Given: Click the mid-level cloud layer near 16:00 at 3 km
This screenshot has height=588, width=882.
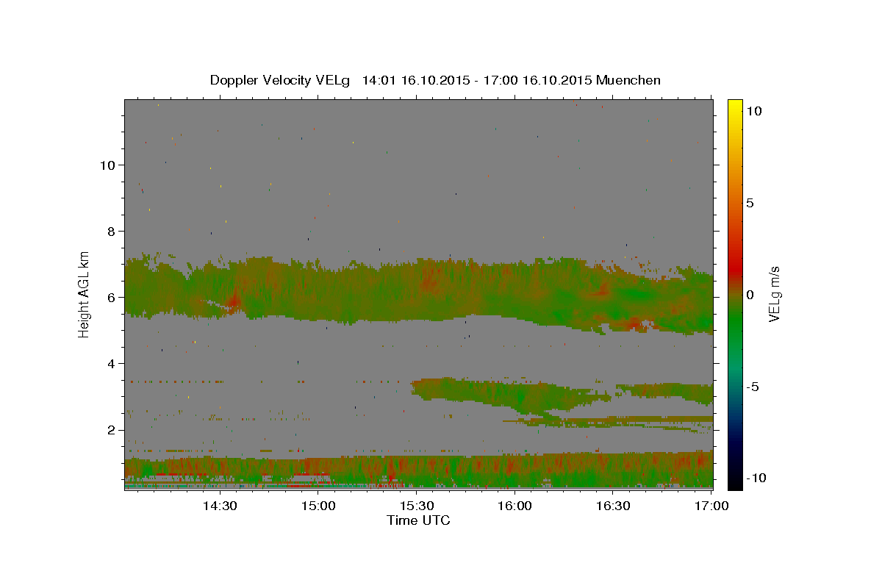Looking at the screenshot, I should [x=514, y=393].
